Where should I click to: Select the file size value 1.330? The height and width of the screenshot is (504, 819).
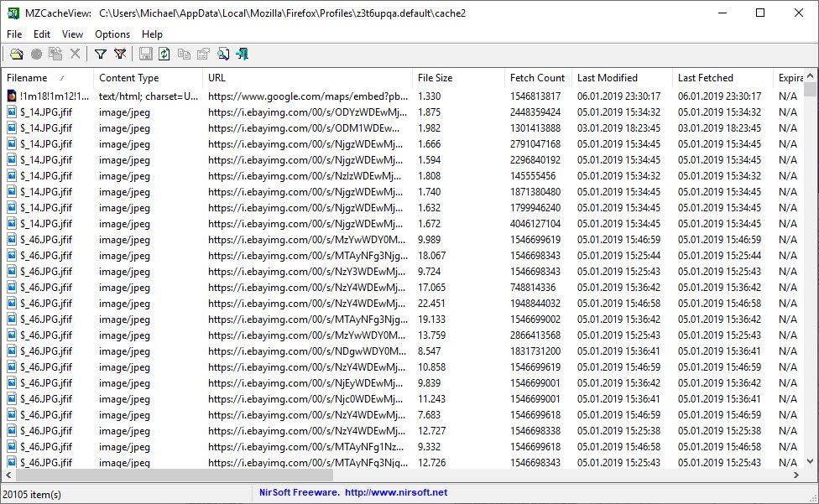430,96
